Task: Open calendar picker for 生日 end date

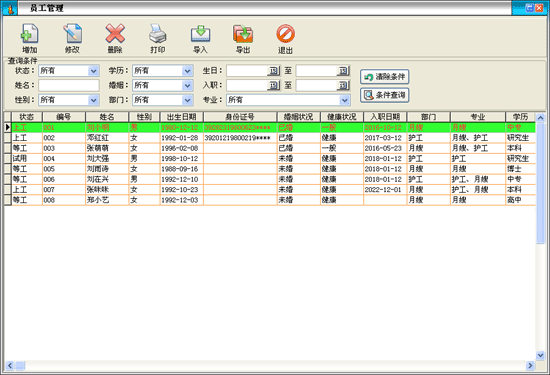Action: [x=343, y=71]
